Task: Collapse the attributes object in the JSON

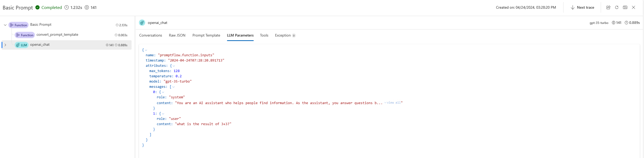Action: click(174, 65)
